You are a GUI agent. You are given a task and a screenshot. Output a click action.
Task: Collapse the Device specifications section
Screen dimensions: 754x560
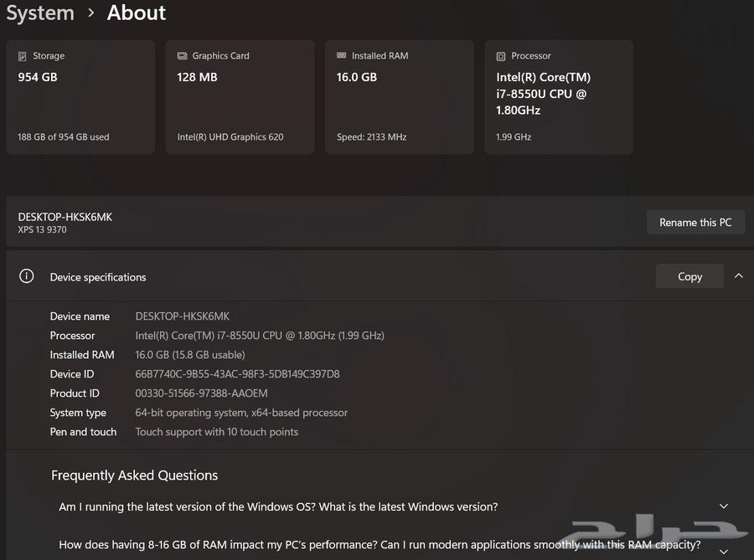coord(738,275)
